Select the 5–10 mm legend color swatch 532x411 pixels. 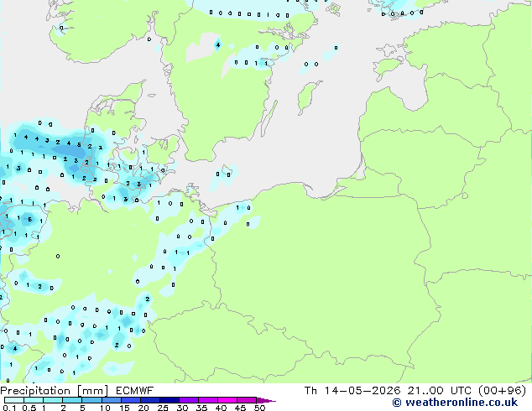91,400
